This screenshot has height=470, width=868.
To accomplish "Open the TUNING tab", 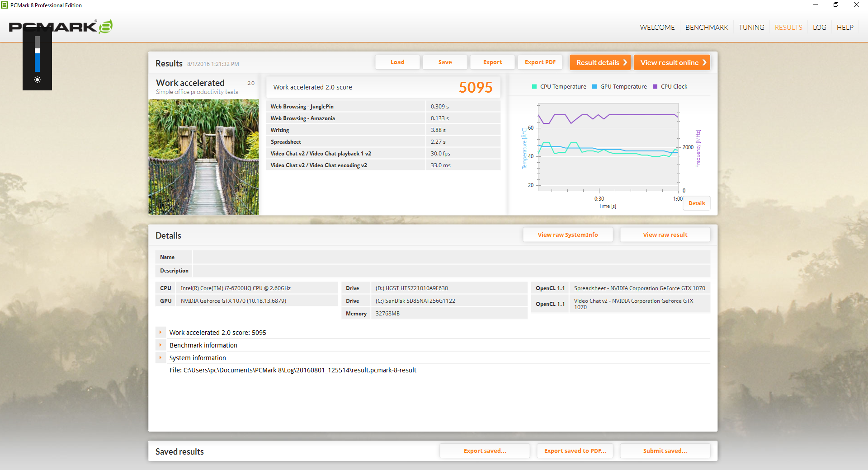I will coord(751,27).
